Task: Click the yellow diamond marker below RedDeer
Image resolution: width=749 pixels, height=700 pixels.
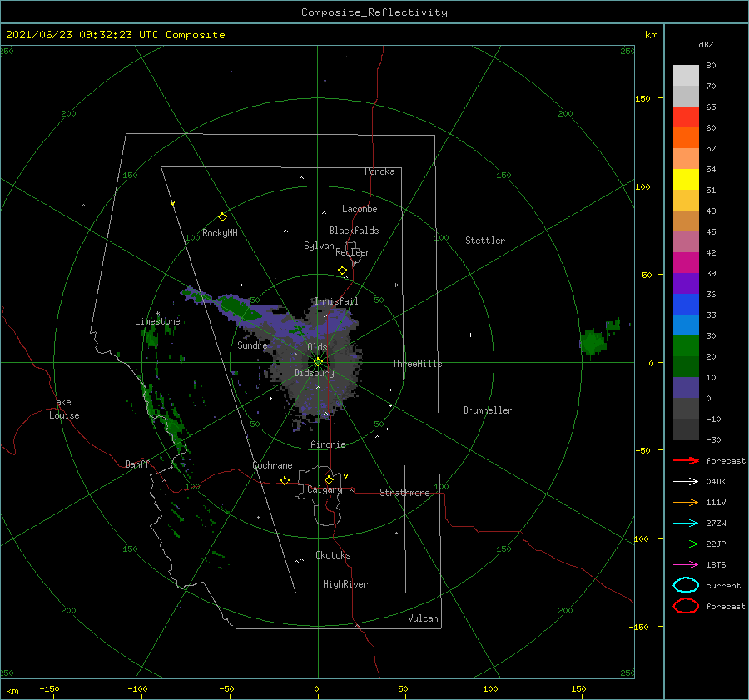Action: click(x=343, y=271)
